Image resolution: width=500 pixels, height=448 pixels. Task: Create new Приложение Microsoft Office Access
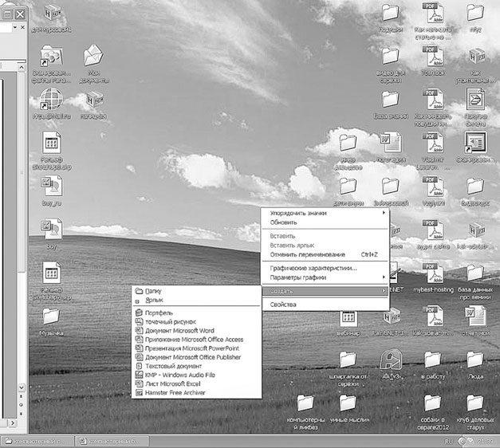196,340
